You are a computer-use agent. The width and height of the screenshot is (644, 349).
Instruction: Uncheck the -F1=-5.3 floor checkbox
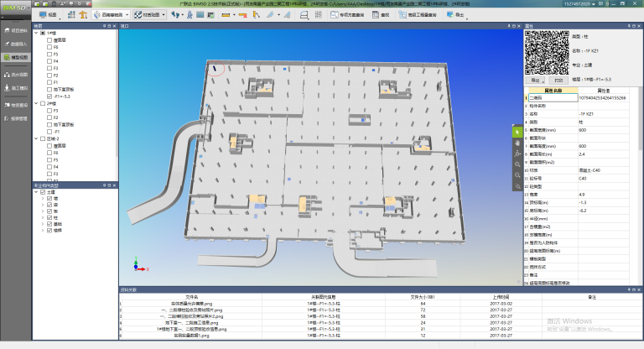pyautogui.click(x=49, y=96)
